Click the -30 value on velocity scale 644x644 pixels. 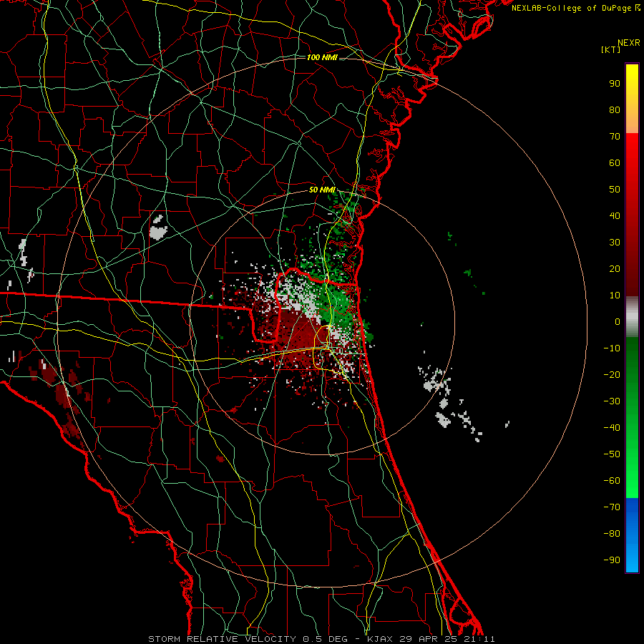tap(612, 401)
